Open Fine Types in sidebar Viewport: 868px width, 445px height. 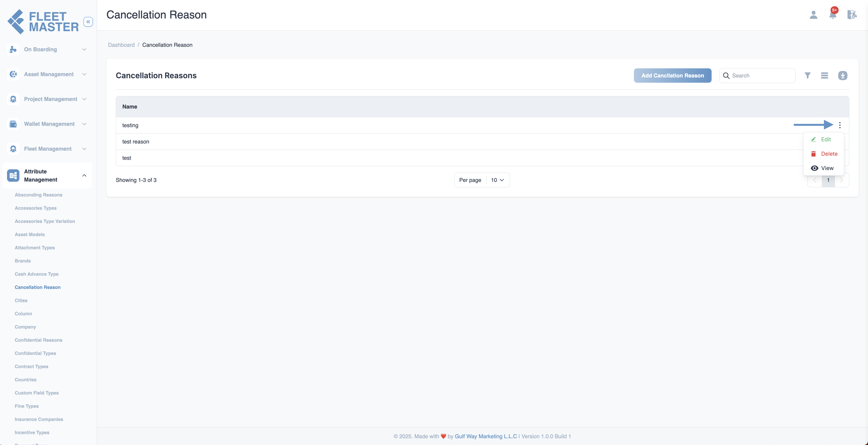27,406
